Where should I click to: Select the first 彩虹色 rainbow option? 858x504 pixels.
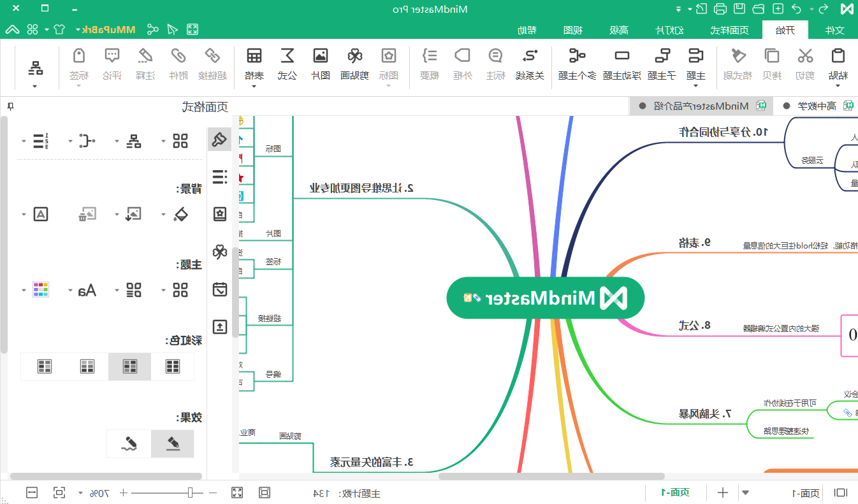pos(173,366)
